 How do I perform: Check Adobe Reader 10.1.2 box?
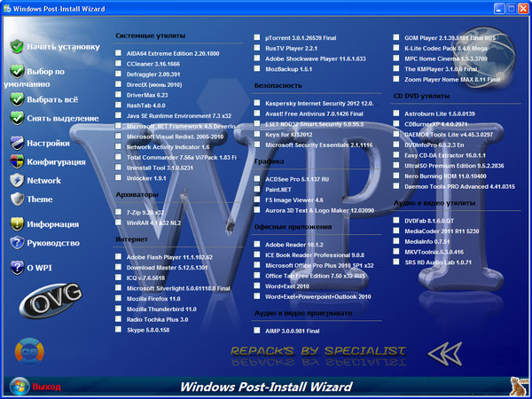[257, 244]
